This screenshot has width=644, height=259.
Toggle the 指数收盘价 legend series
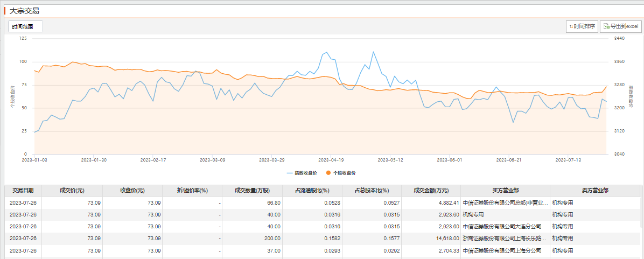pyautogui.click(x=302, y=173)
